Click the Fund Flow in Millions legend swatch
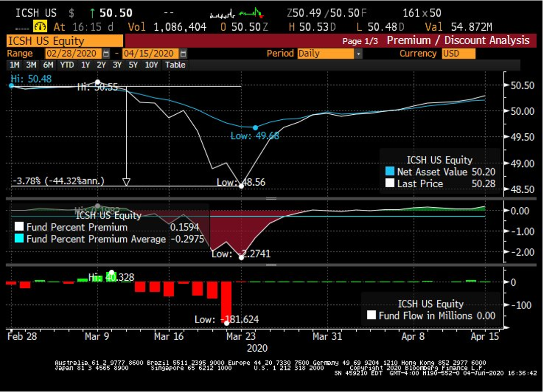 tap(371, 315)
